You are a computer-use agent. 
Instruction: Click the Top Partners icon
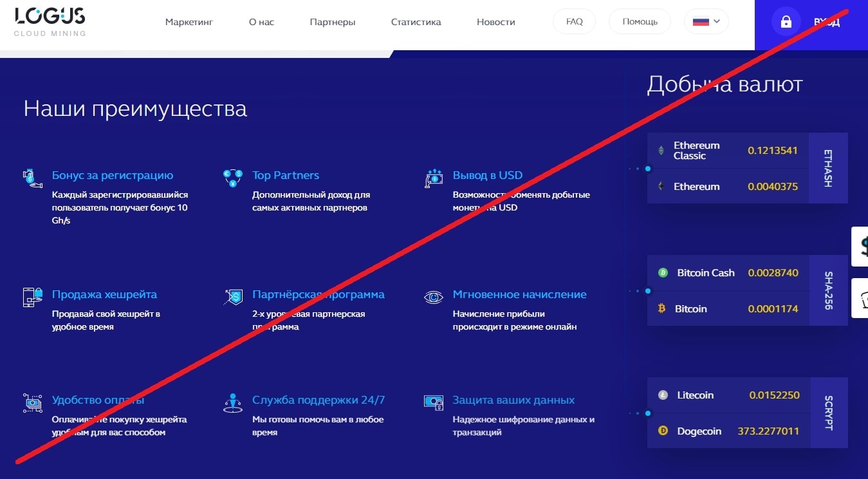tap(232, 177)
